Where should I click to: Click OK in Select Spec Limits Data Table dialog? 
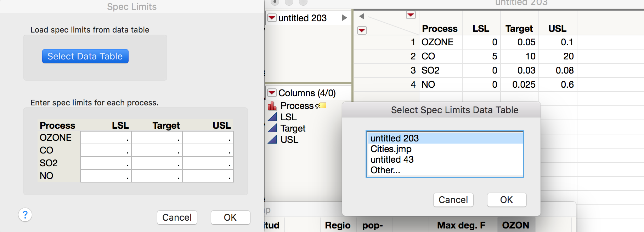click(506, 200)
